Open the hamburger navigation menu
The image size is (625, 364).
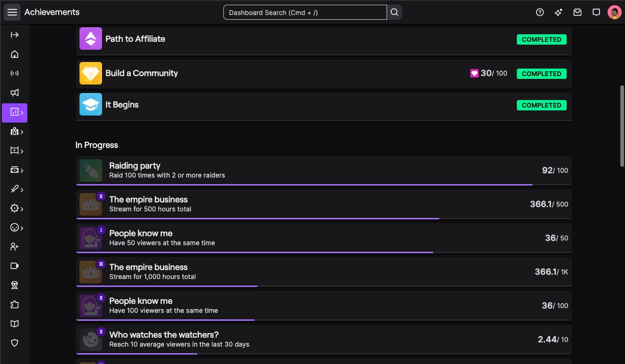click(x=12, y=12)
